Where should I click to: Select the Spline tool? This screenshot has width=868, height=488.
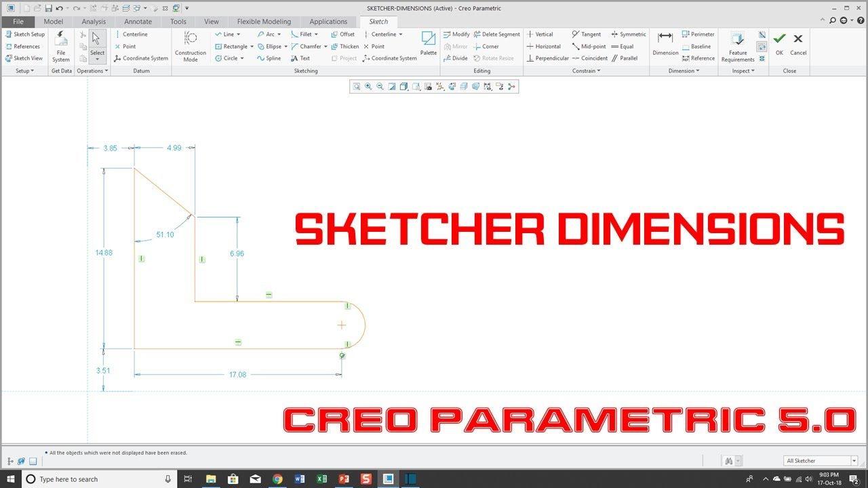[269, 58]
